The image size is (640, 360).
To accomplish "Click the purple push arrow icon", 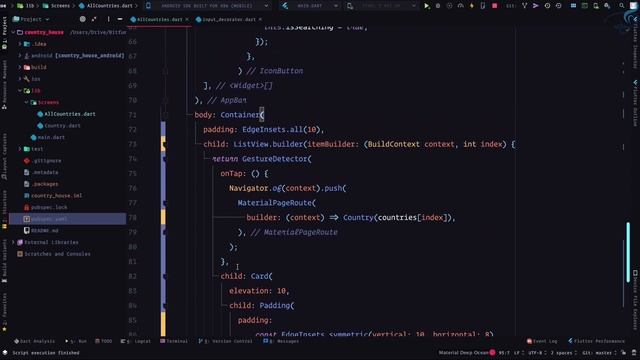I will [536, 6].
